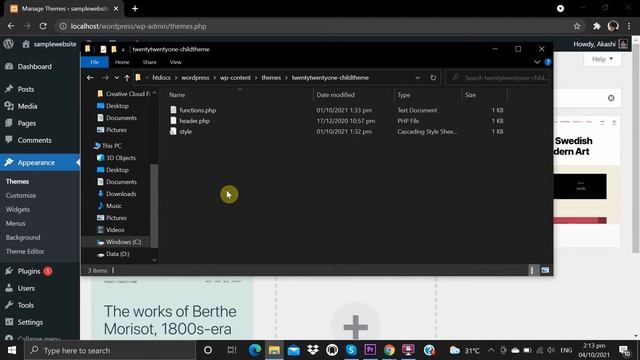
Task: Open the Home ribbon tab
Action: pyautogui.click(x=122, y=62)
